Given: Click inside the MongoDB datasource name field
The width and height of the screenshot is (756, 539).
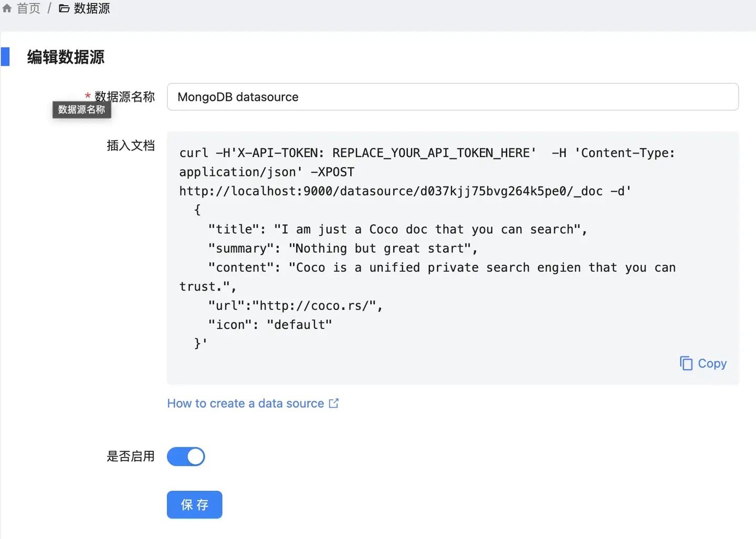Looking at the screenshot, I should 451,97.
